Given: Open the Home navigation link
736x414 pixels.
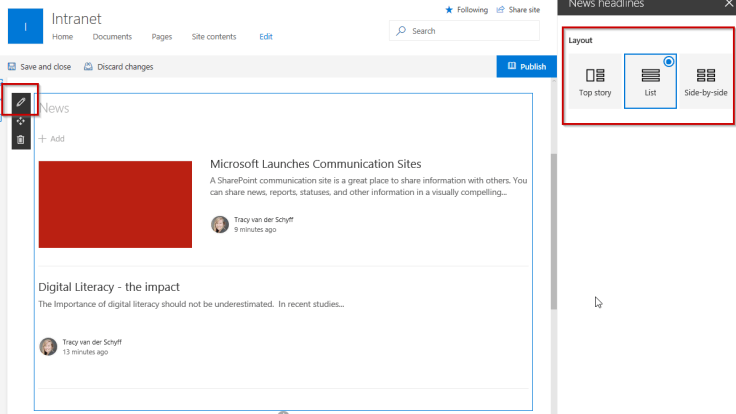Looking at the screenshot, I should point(63,37).
